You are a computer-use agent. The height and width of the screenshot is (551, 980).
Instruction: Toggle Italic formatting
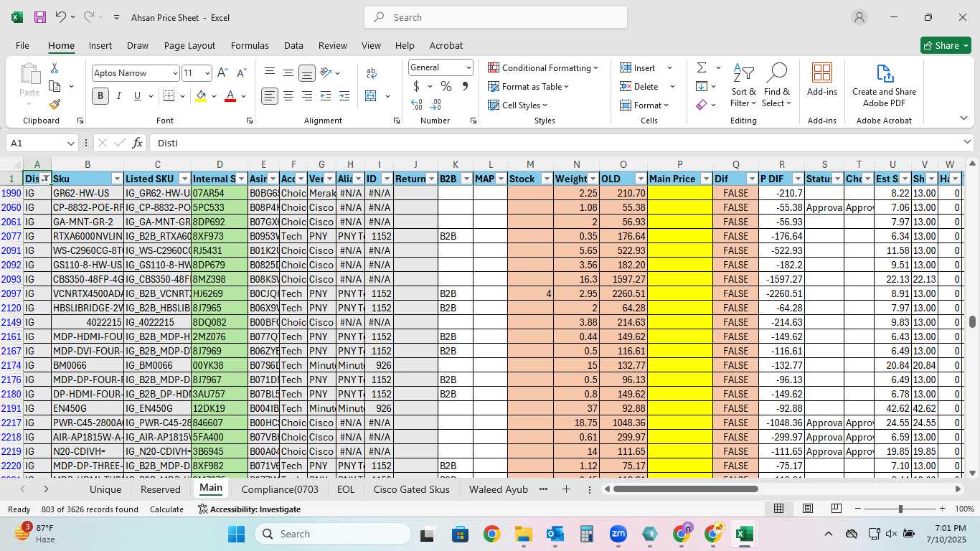pos(119,96)
